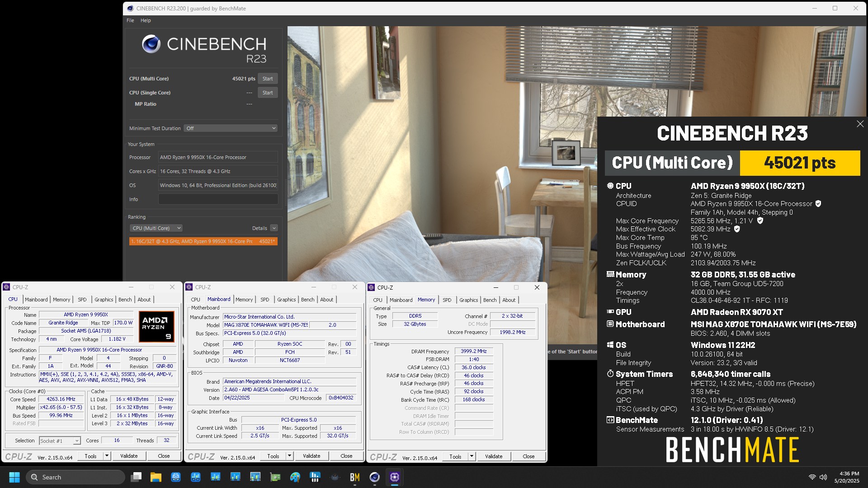Click the BenchMate section icon beside version 12.1.0
The width and height of the screenshot is (868, 488).
pos(610,420)
